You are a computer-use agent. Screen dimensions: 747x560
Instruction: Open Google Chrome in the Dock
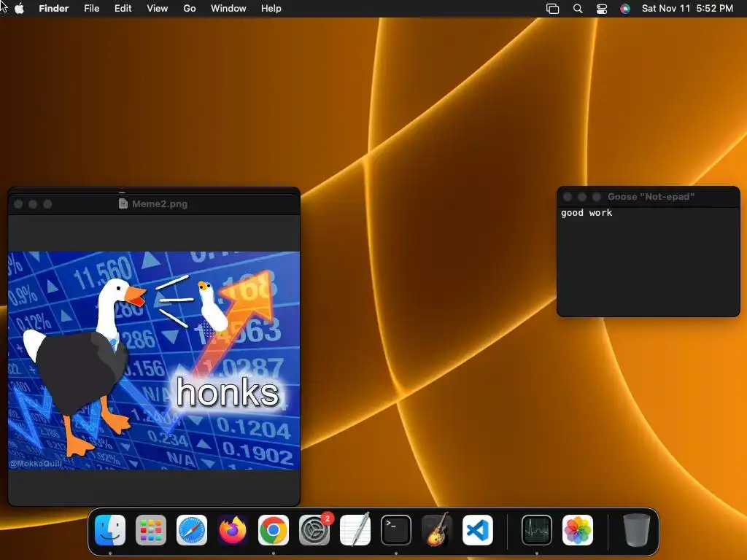(x=274, y=529)
